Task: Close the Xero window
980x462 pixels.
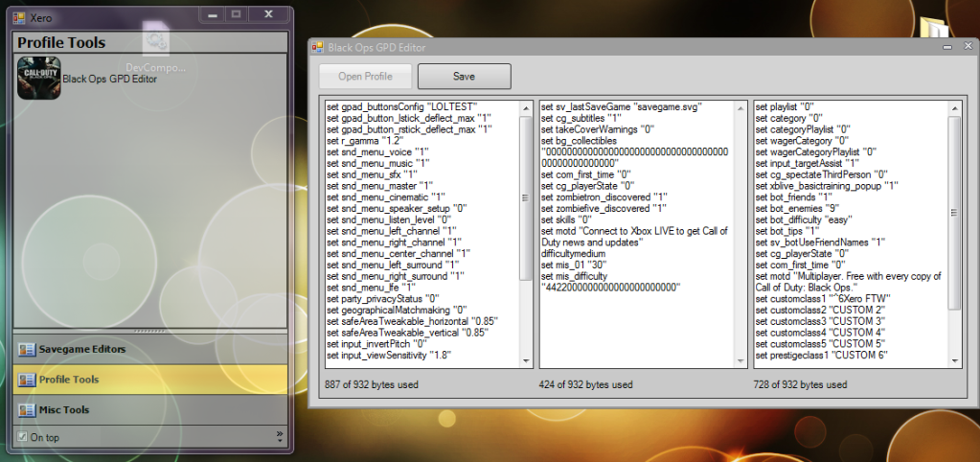Action: (269, 14)
